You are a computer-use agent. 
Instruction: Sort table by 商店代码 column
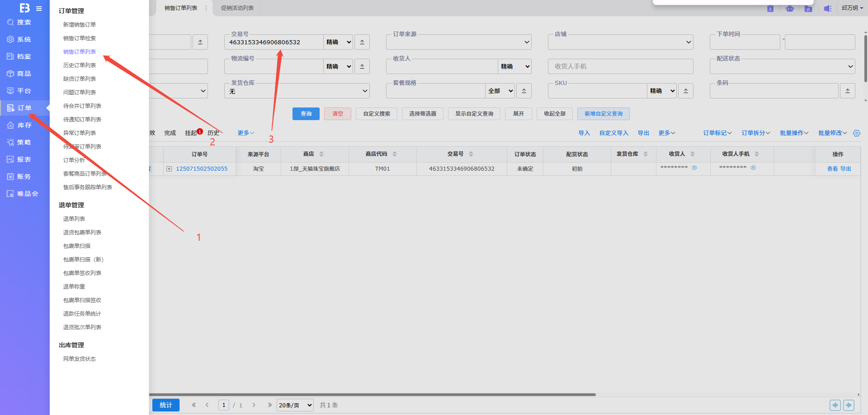395,154
